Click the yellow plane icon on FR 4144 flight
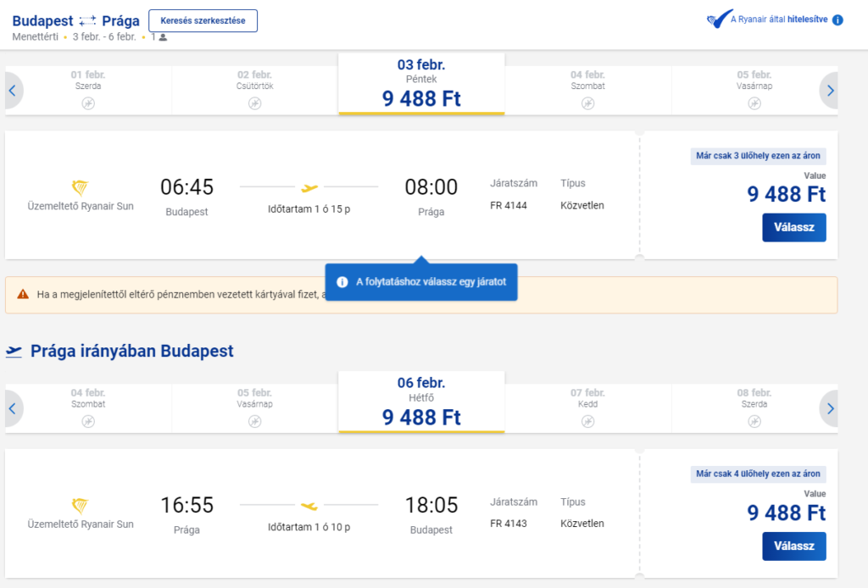The width and height of the screenshot is (868, 588). coord(309,188)
